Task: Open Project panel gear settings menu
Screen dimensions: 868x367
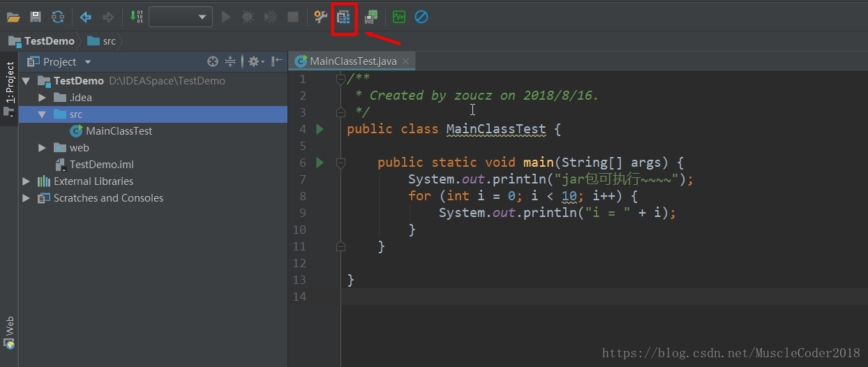Action: (255, 61)
